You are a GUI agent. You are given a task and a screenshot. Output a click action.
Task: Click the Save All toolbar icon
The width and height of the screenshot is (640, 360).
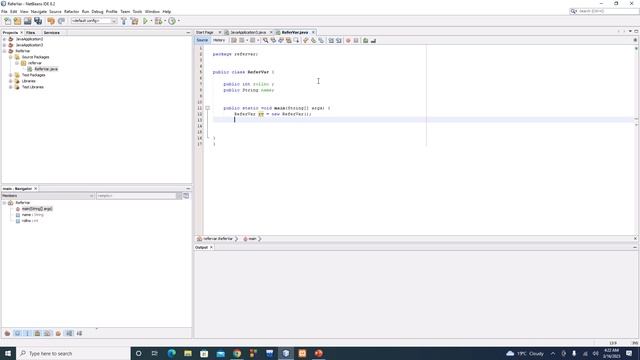coord(38,21)
